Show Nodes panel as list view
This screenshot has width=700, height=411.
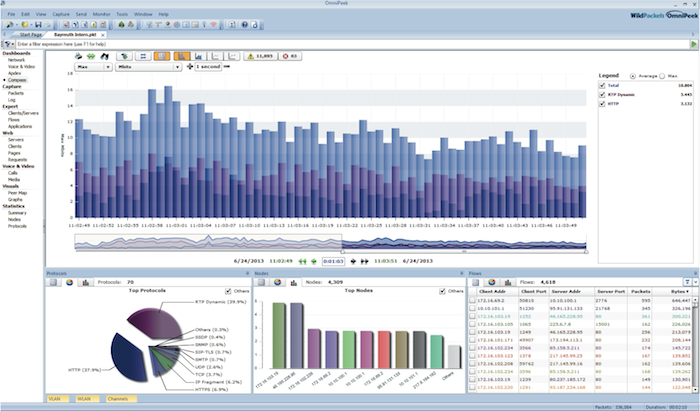click(262, 282)
